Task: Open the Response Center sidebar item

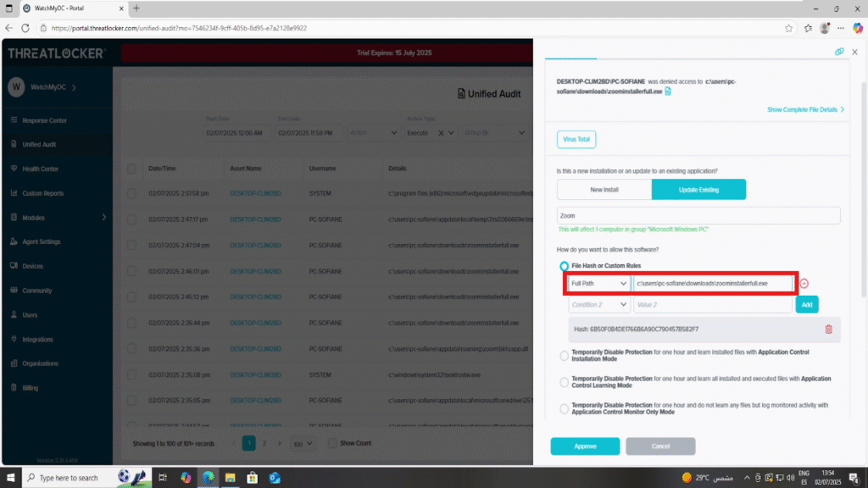Action: click(x=44, y=120)
